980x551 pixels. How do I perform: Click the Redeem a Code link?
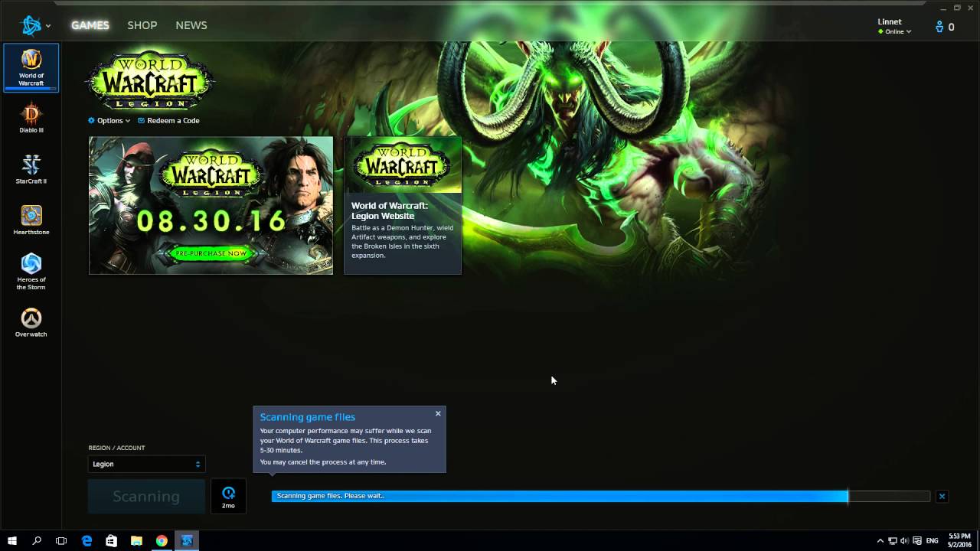tap(168, 121)
